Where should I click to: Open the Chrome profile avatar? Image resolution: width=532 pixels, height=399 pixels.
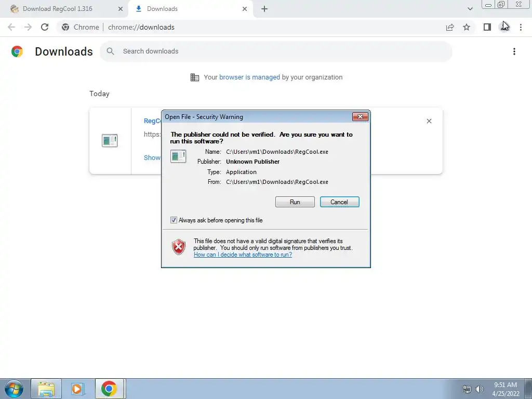[504, 27]
